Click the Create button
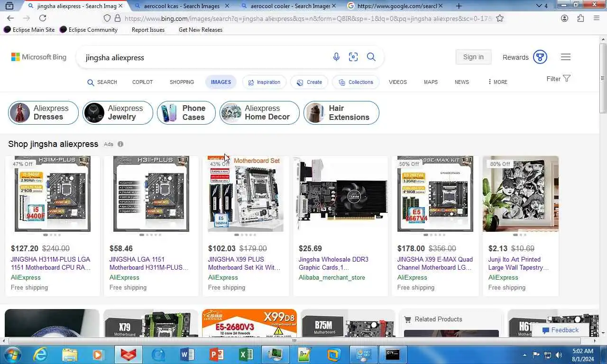Image resolution: width=607 pixels, height=364 pixels. coord(309,82)
